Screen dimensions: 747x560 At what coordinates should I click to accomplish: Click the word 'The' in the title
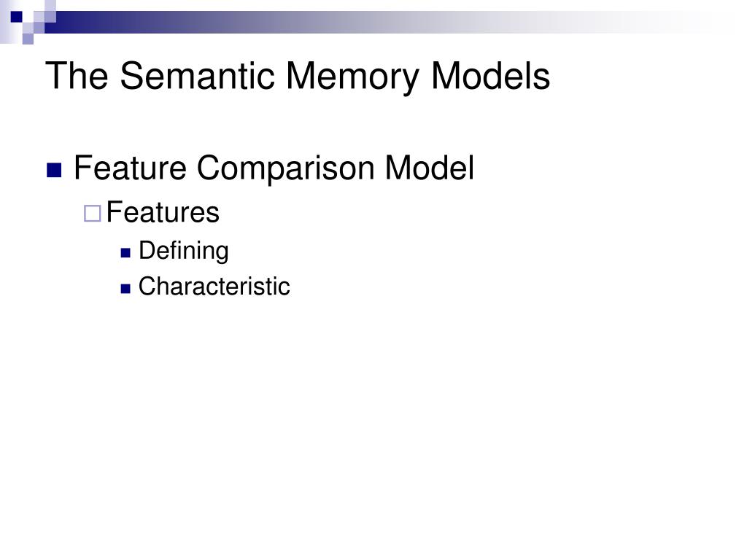77,76
